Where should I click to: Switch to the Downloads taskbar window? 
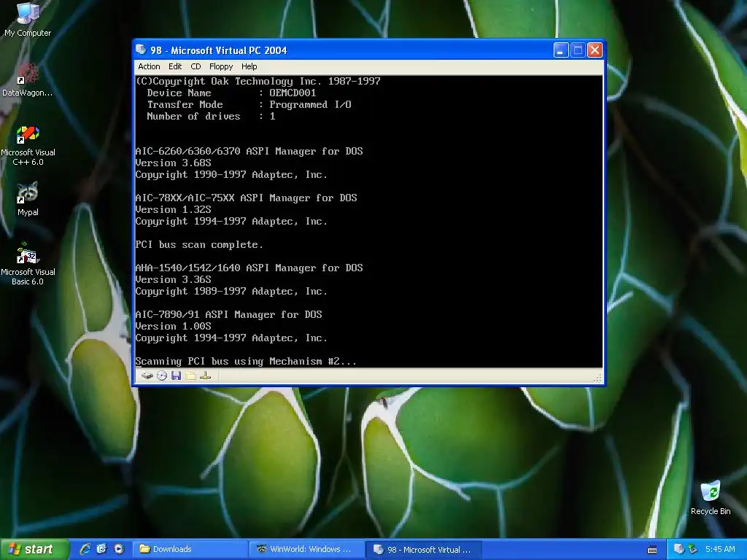189,549
